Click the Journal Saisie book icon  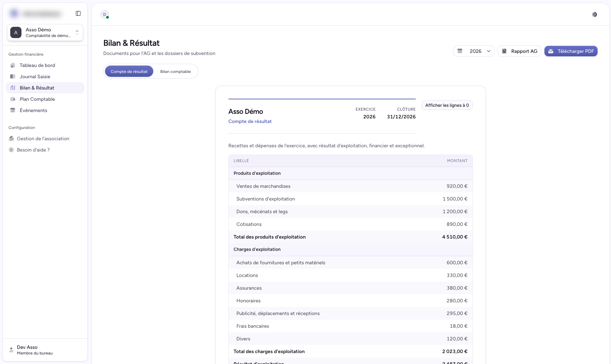13,76
